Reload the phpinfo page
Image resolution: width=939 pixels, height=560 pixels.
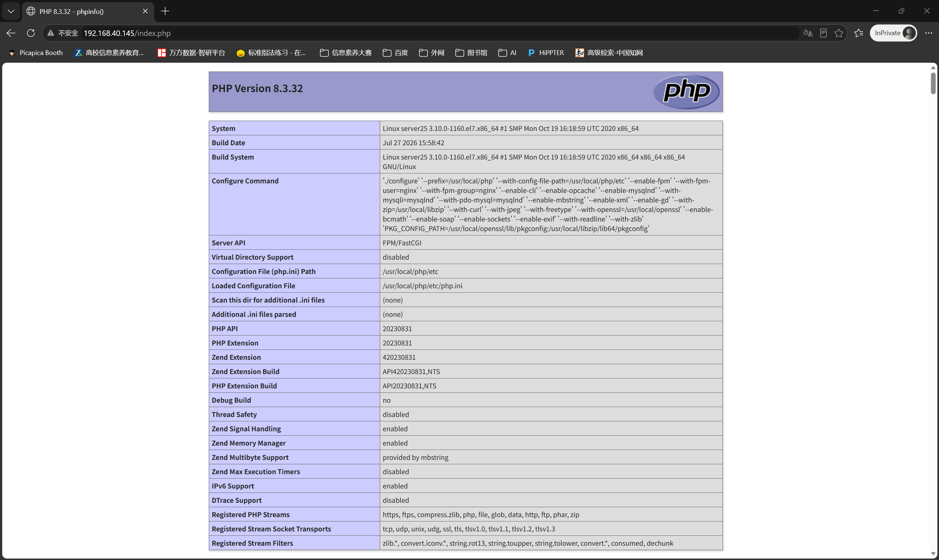coord(31,33)
